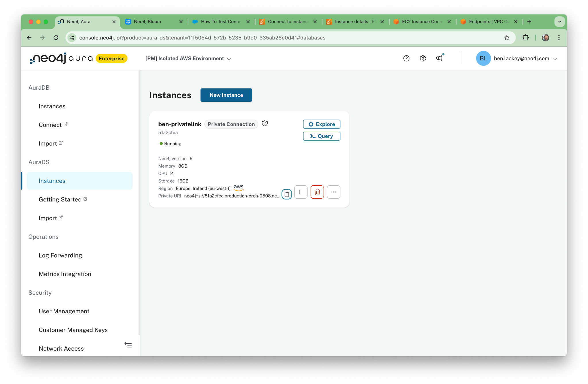Open the help question mark icon
This screenshot has height=384, width=588.
pyautogui.click(x=406, y=58)
